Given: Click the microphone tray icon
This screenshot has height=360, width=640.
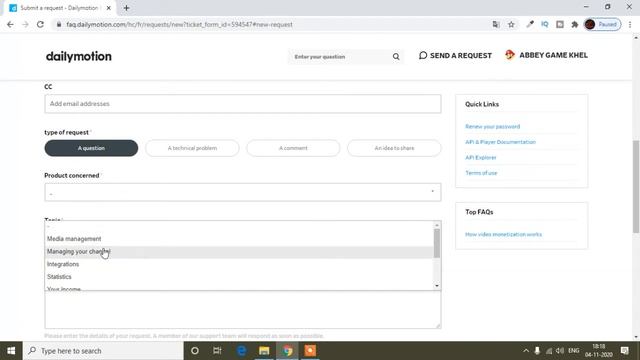Looking at the screenshot, I should pyautogui.click(x=537, y=351).
